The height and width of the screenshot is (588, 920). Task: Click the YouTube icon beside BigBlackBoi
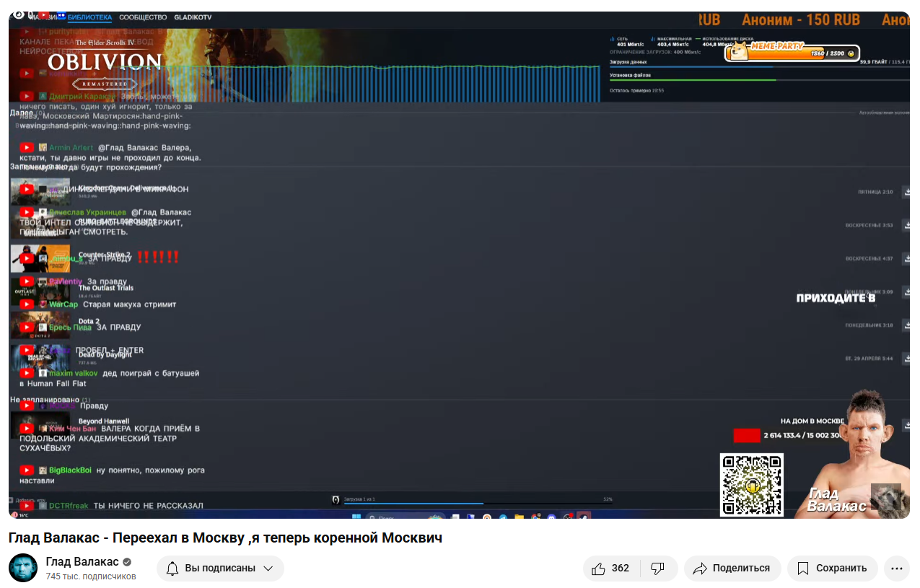[x=27, y=470]
